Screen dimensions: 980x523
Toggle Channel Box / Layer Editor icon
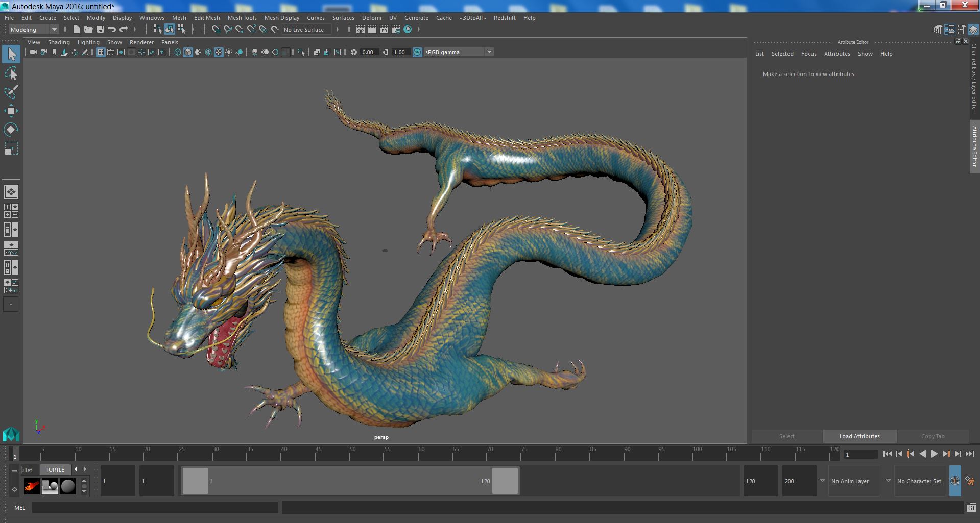coord(973,30)
